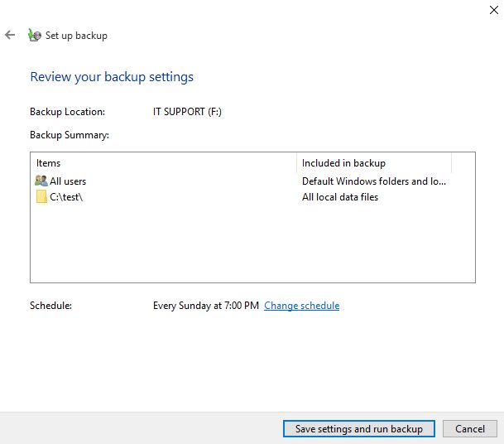Screen dimensions: 504x444
Task: Cancel the backup setup
Action: click(469, 428)
